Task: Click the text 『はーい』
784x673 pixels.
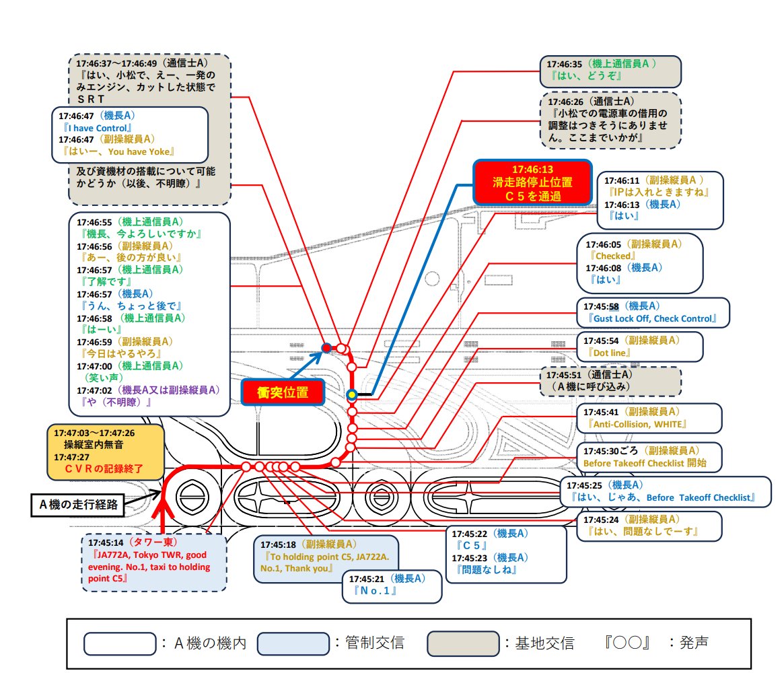Action: click(100, 330)
